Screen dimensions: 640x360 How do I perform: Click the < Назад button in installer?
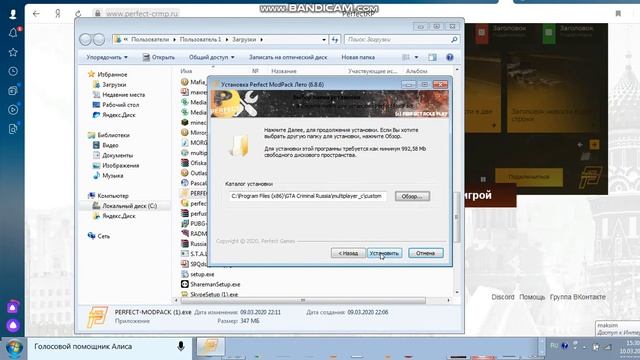[x=348, y=253]
